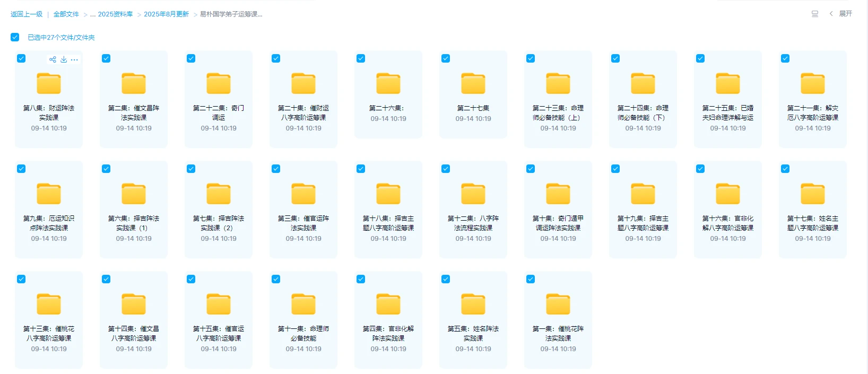The width and height of the screenshot is (868, 374).
Task: Uncheck the 第十七集：姓名主题 folder checkbox
Action: [785, 169]
